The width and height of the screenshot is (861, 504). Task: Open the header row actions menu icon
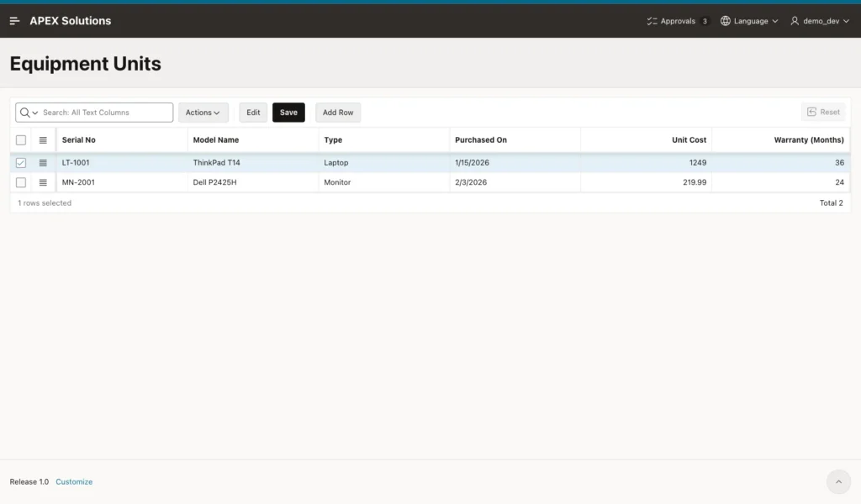tap(43, 140)
